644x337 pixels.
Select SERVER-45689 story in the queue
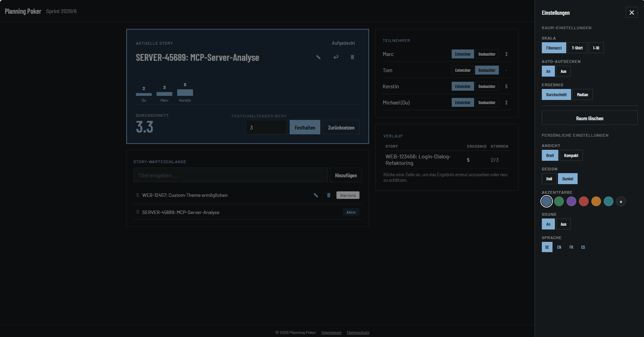[x=181, y=212]
